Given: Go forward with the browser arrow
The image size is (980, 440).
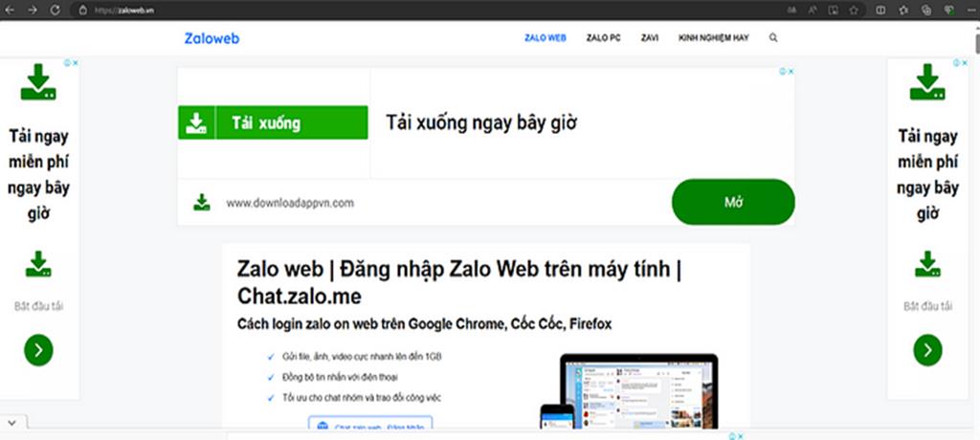Looking at the screenshot, I should coord(33,10).
